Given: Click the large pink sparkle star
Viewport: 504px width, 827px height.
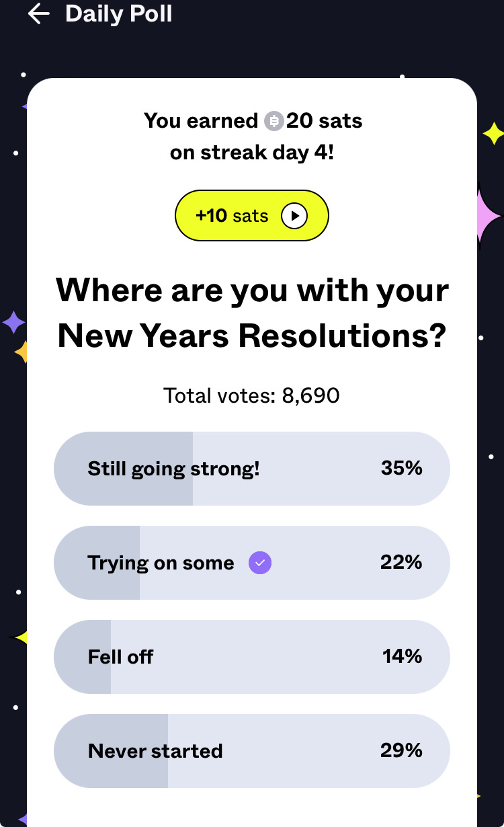Looking at the screenshot, I should [487, 216].
